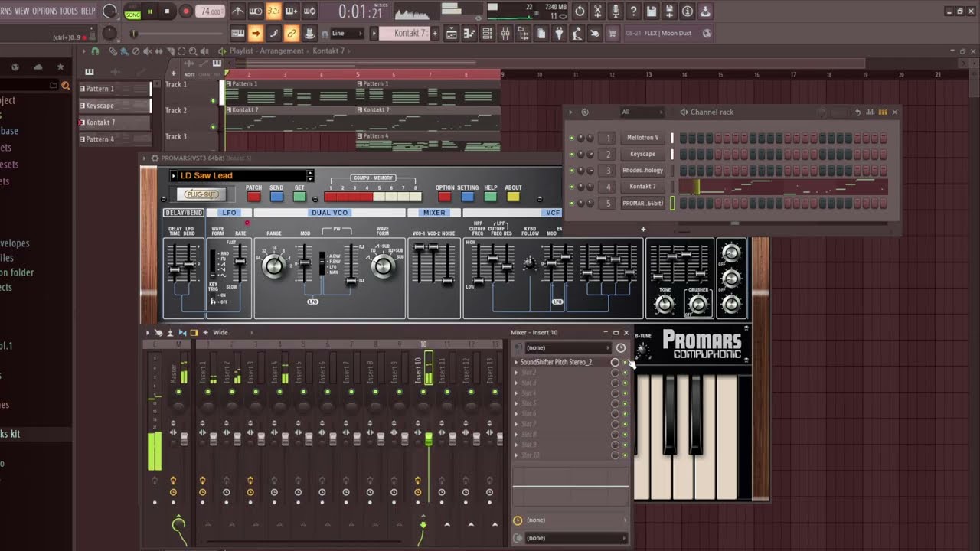The height and width of the screenshot is (551, 980).
Task: Click the question mark help icon
Action: tap(633, 11)
